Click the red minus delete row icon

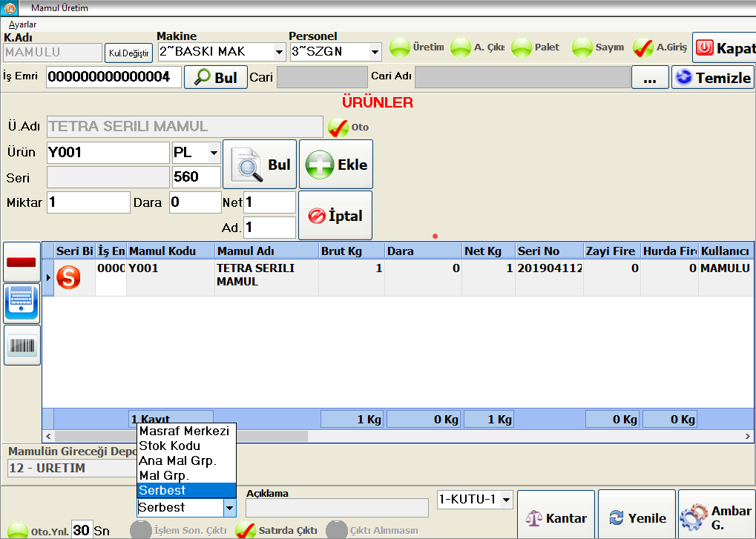(x=22, y=262)
